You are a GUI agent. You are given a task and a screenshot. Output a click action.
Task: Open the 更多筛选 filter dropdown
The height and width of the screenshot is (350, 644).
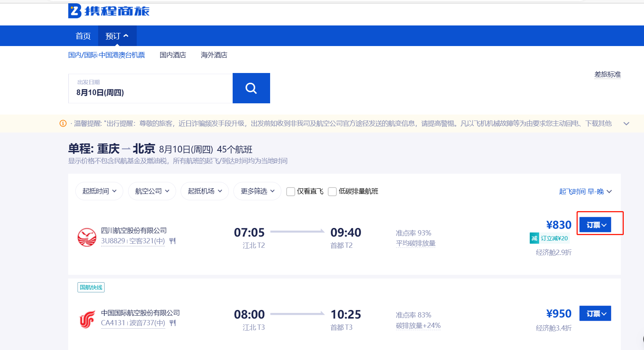257,191
